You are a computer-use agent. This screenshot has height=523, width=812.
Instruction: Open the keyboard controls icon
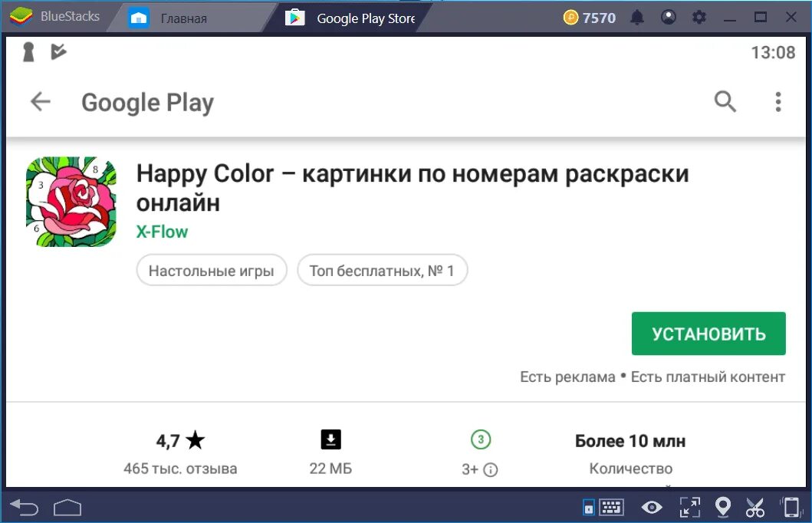[612, 508]
